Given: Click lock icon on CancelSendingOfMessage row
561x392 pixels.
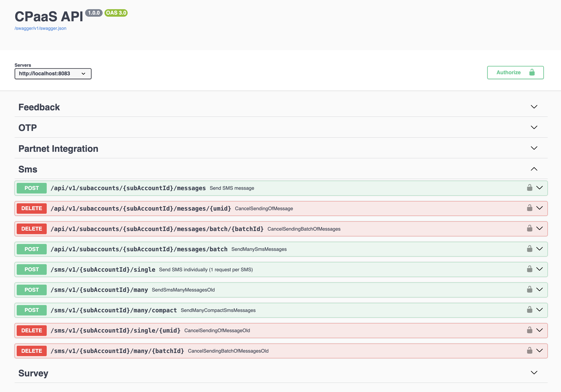Looking at the screenshot, I should [530, 208].
